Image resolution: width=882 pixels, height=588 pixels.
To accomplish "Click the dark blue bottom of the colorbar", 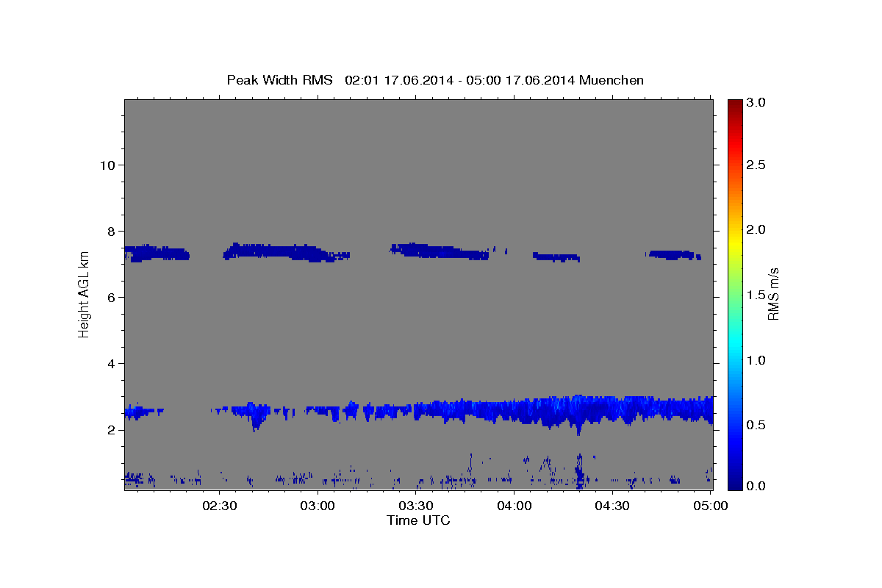I will 734,481.
